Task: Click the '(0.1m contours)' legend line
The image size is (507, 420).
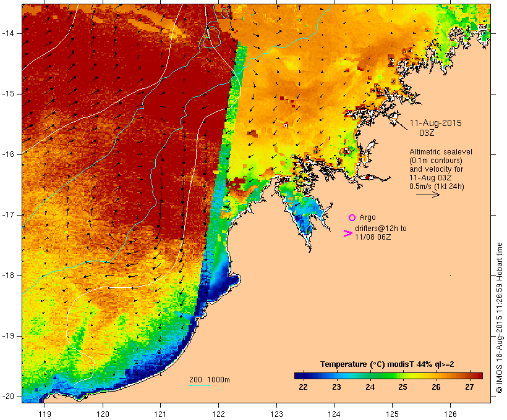Action: [436, 161]
